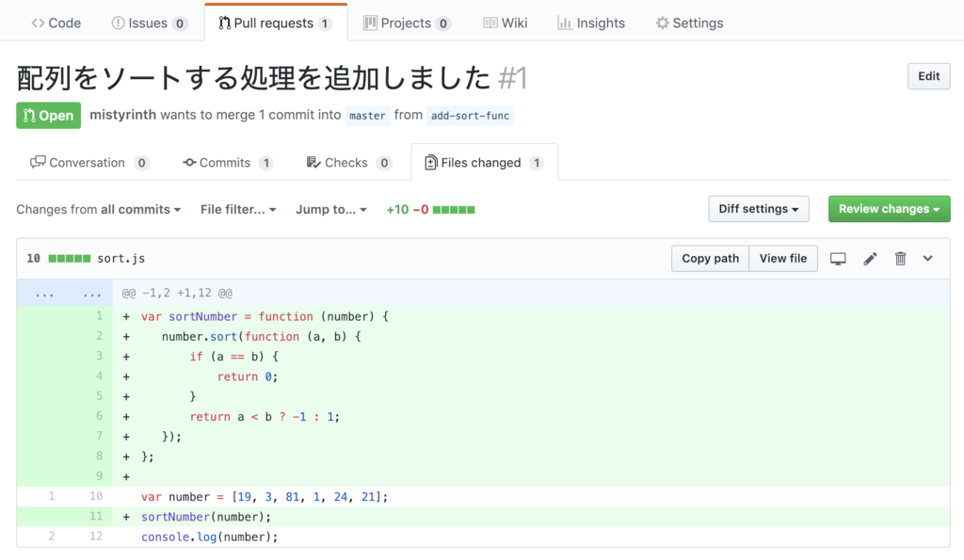This screenshot has height=560, width=964.
Task: Click the sortNumber(number) line 11
Action: [x=206, y=517]
